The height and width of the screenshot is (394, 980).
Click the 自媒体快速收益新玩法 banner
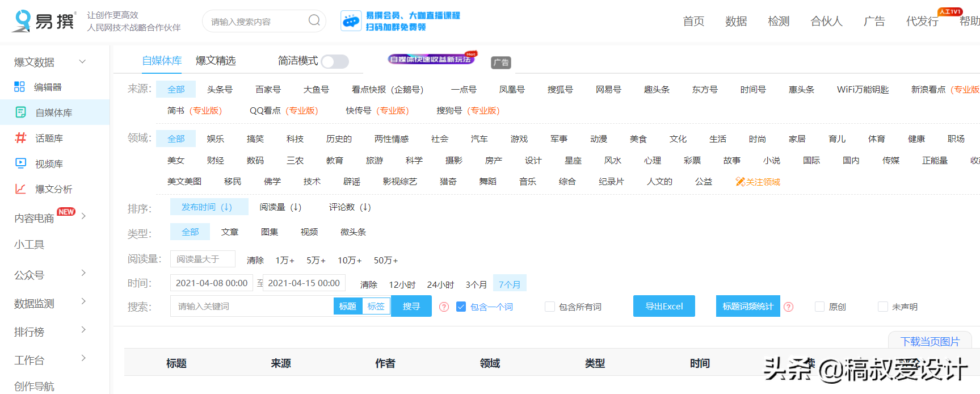431,58
